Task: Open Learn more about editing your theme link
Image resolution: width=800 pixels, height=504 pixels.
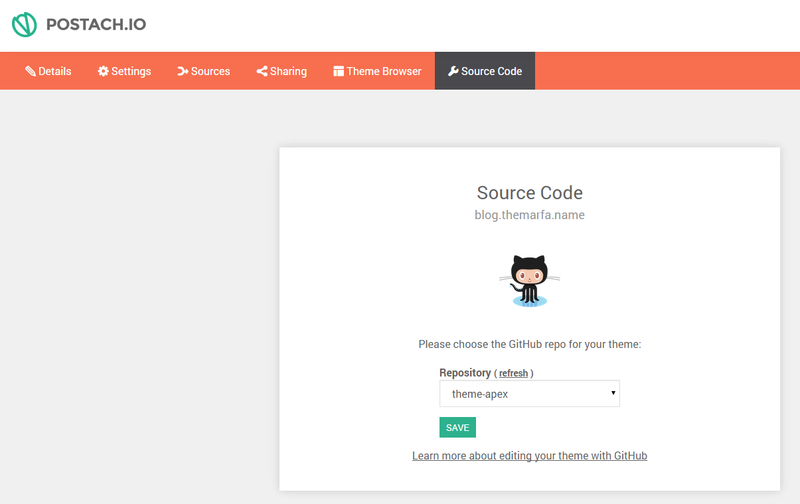Action: click(x=530, y=456)
